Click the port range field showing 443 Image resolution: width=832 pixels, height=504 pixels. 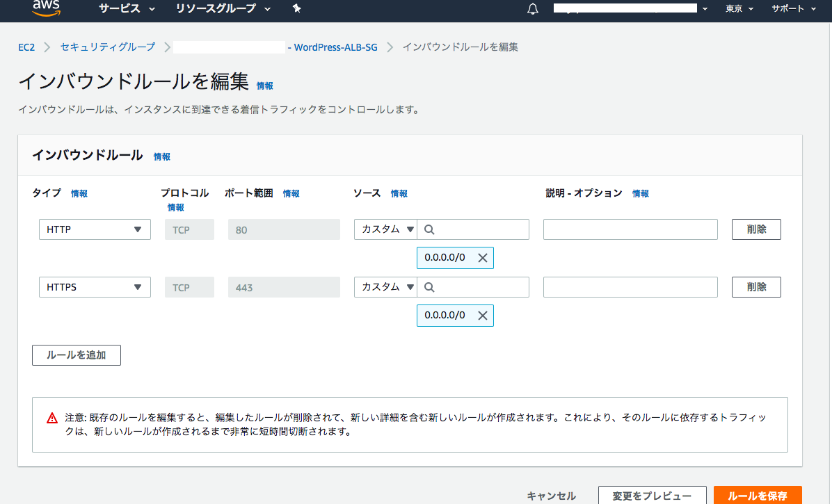[x=284, y=287]
